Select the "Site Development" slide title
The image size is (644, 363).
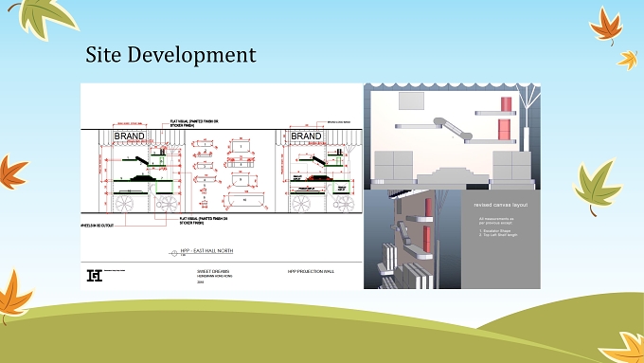click(170, 55)
